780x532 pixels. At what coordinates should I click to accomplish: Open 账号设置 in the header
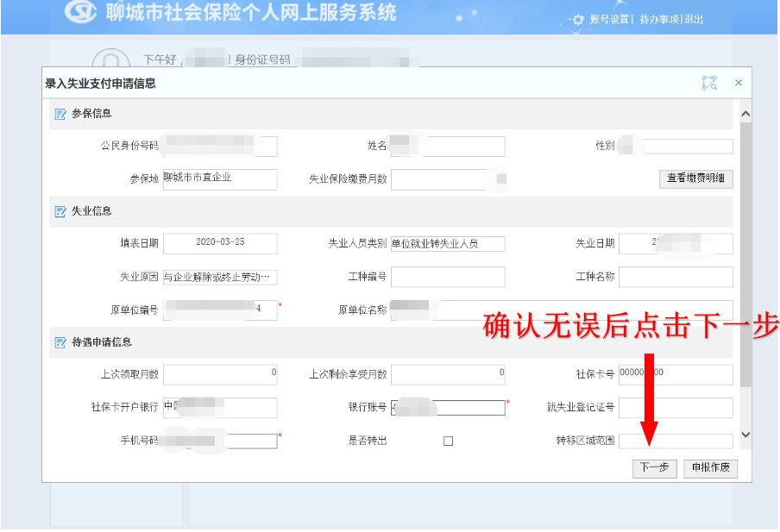coord(609,19)
